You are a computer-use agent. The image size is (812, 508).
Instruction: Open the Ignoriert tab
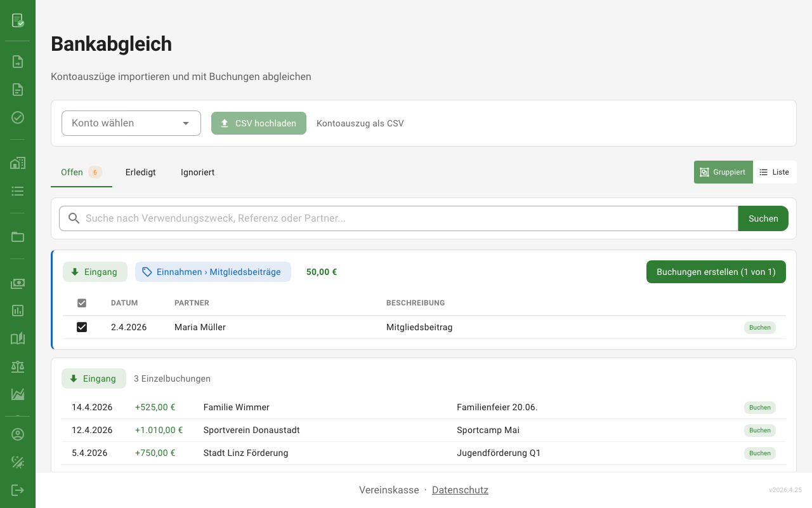coord(197,172)
